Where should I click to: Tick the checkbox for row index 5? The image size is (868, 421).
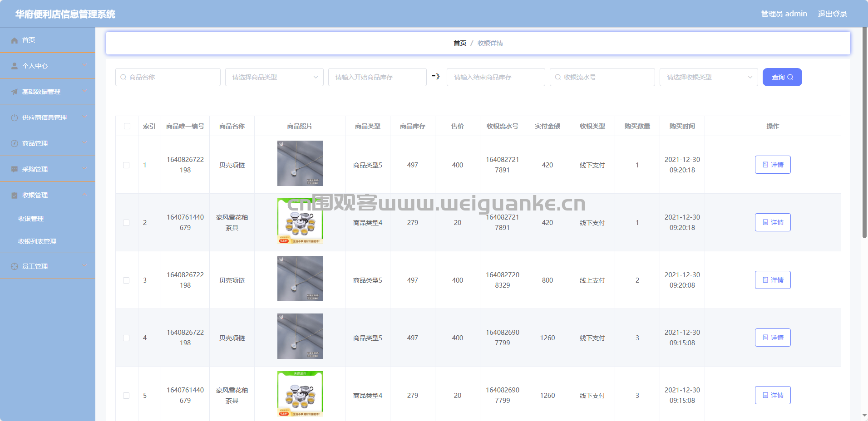pos(126,396)
